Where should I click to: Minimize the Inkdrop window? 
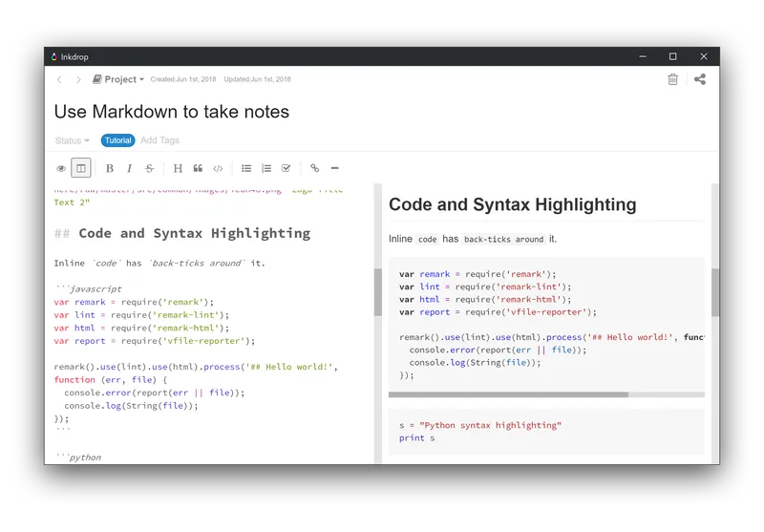pos(643,56)
